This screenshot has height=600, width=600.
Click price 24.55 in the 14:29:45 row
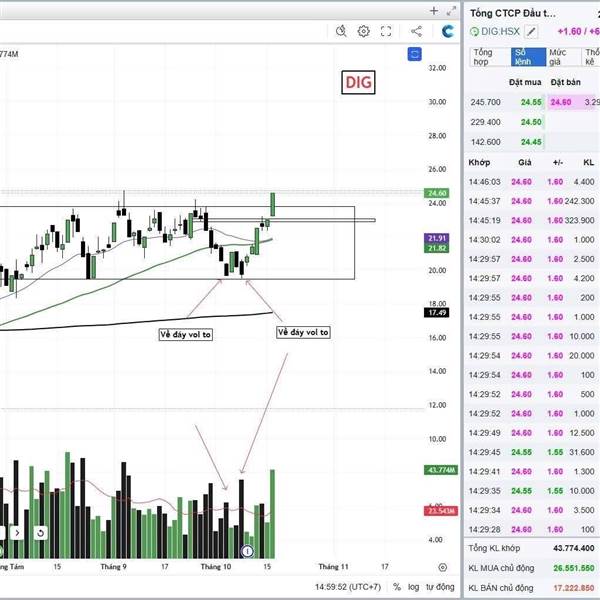coord(521,452)
